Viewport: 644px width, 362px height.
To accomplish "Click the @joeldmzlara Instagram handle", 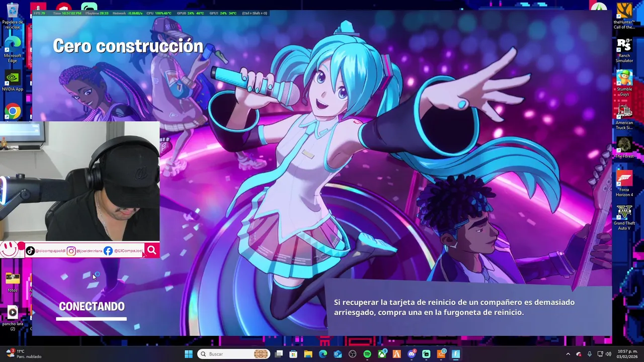I will click(89, 251).
